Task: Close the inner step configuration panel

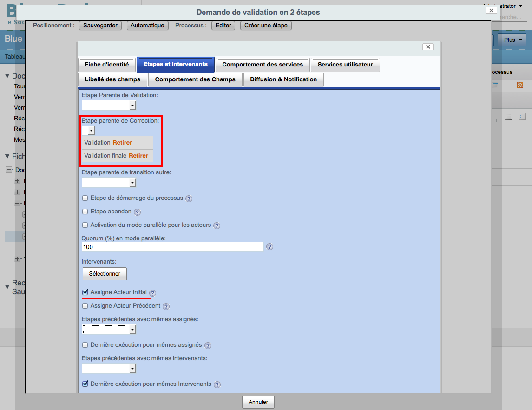Action: [428, 47]
